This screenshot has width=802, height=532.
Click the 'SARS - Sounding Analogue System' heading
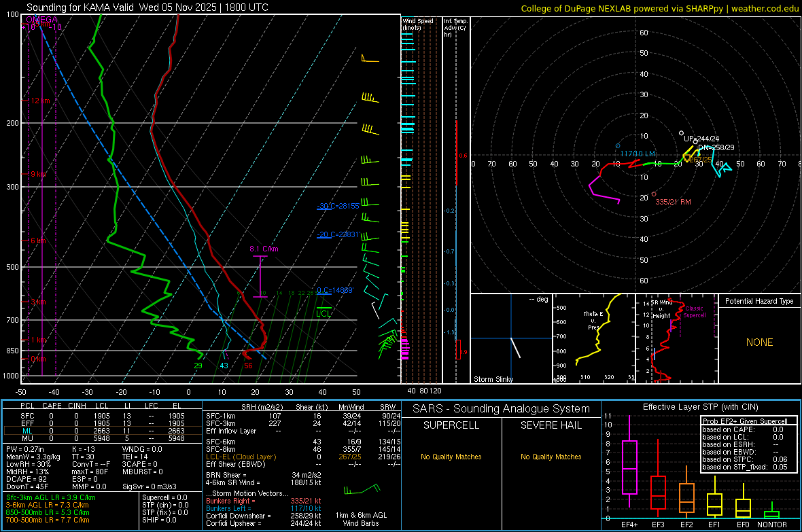pyautogui.click(x=502, y=409)
